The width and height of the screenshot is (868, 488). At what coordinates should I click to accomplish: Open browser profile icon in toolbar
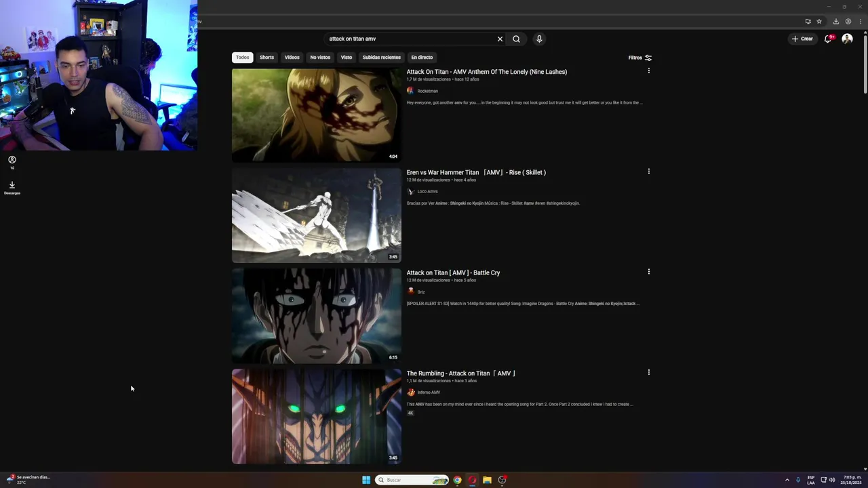pos(848,21)
